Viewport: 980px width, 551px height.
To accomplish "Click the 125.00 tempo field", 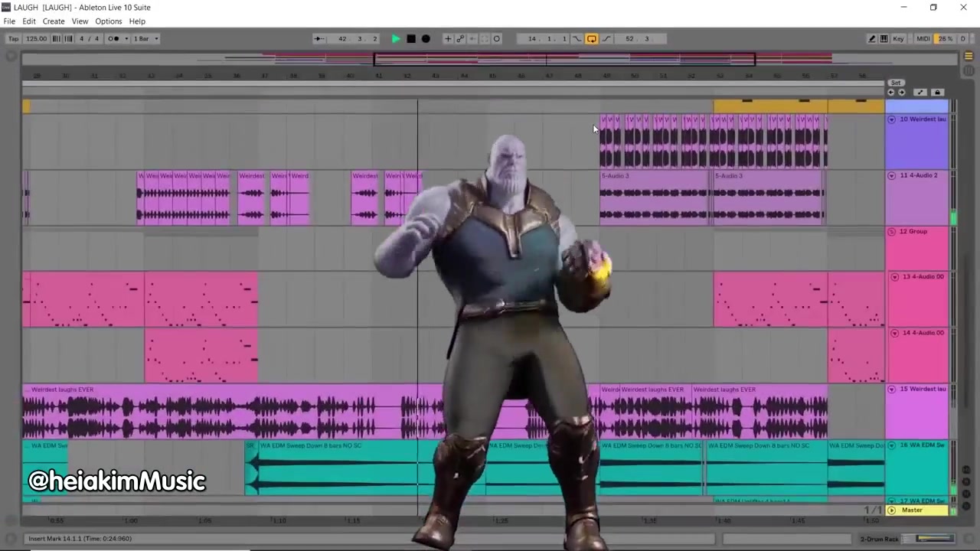I will pyautogui.click(x=36, y=39).
